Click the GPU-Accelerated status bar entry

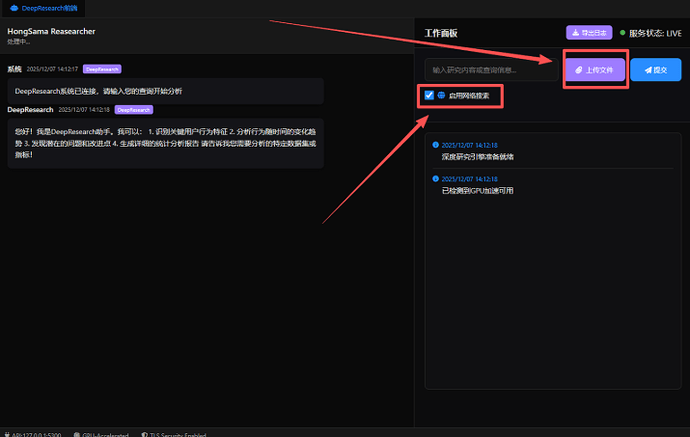101,434
